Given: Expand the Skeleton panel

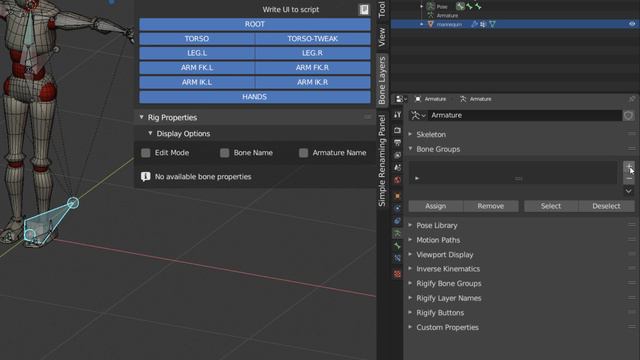Looking at the screenshot, I should [410, 134].
